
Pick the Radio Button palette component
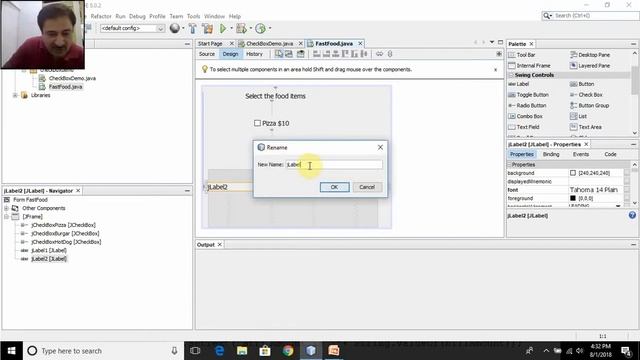pos(527,105)
